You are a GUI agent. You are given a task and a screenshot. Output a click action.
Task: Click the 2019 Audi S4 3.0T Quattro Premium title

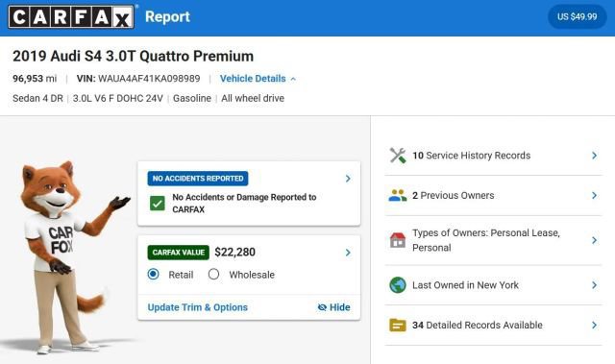[133, 57]
